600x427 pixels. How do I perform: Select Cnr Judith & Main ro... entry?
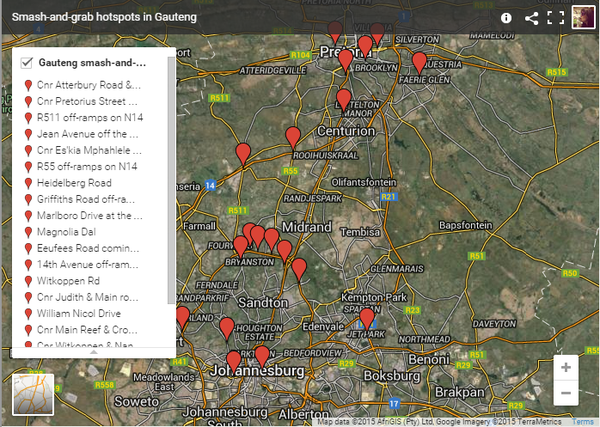(88, 297)
